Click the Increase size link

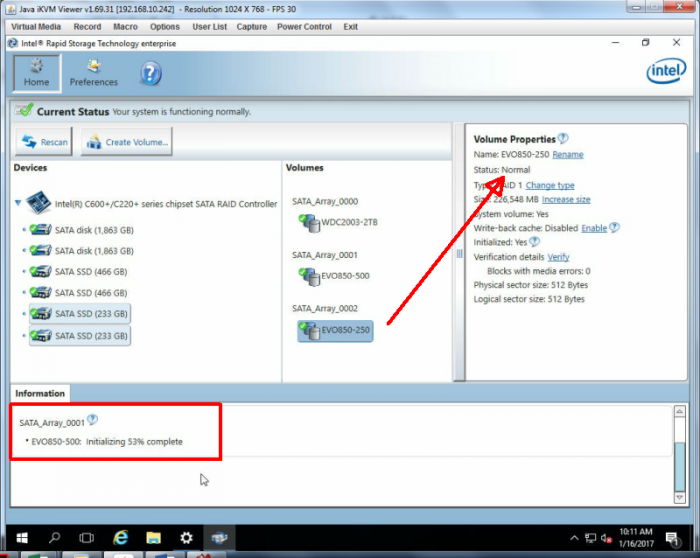[x=566, y=200]
